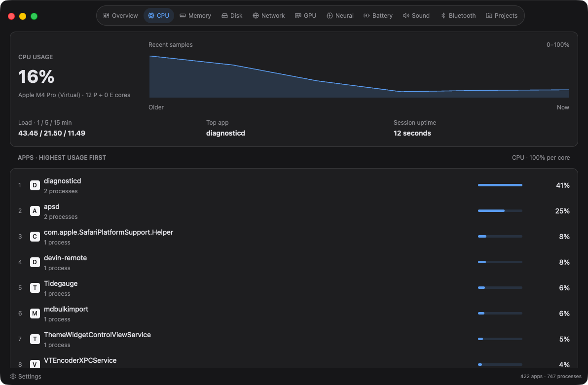Select the CPU tab
Viewport: 588px width, 385px height.
click(159, 16)
